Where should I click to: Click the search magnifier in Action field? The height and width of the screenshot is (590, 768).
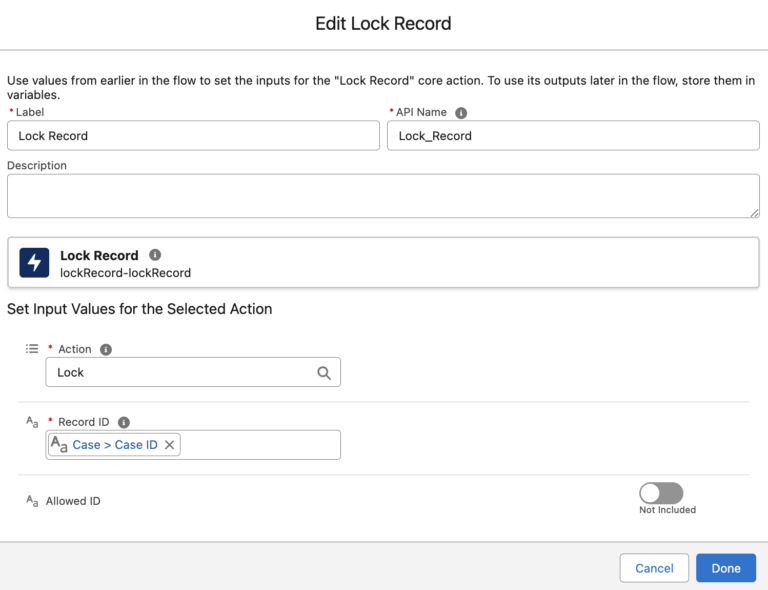click(324, 373)
